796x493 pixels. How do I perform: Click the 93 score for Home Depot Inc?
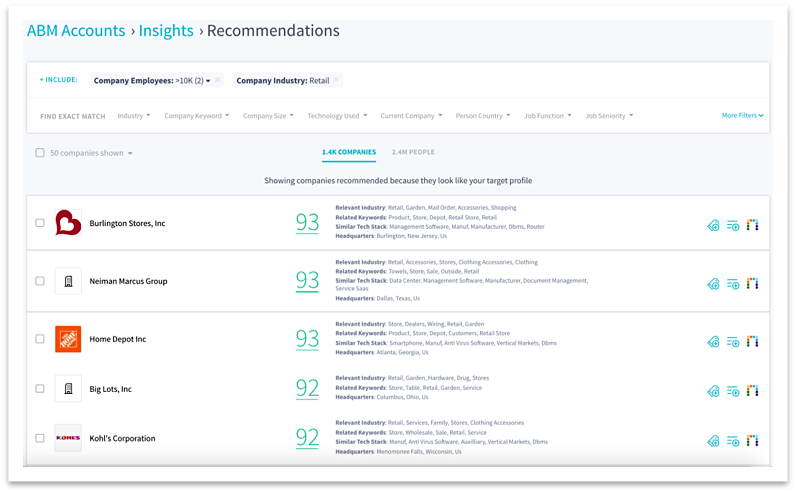coord(307,339)
